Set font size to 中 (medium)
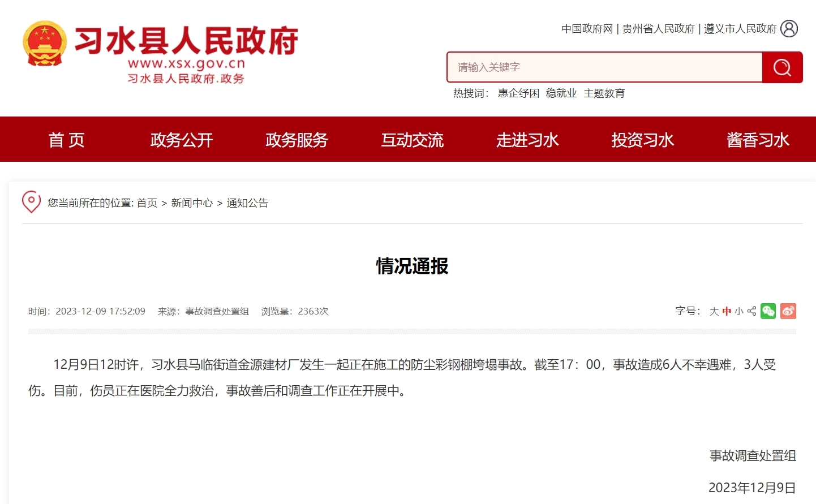 tap(727, 312)
